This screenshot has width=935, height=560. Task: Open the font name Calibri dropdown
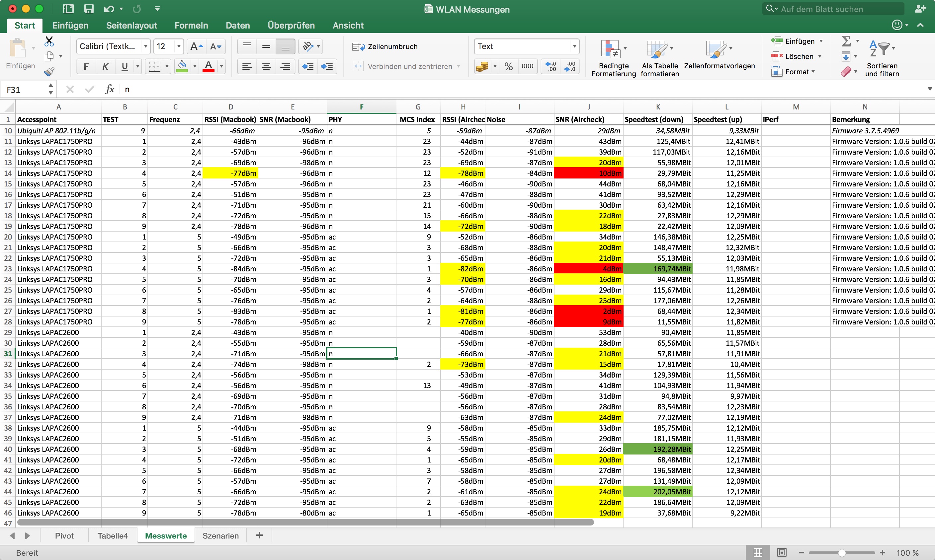(145, 46)
